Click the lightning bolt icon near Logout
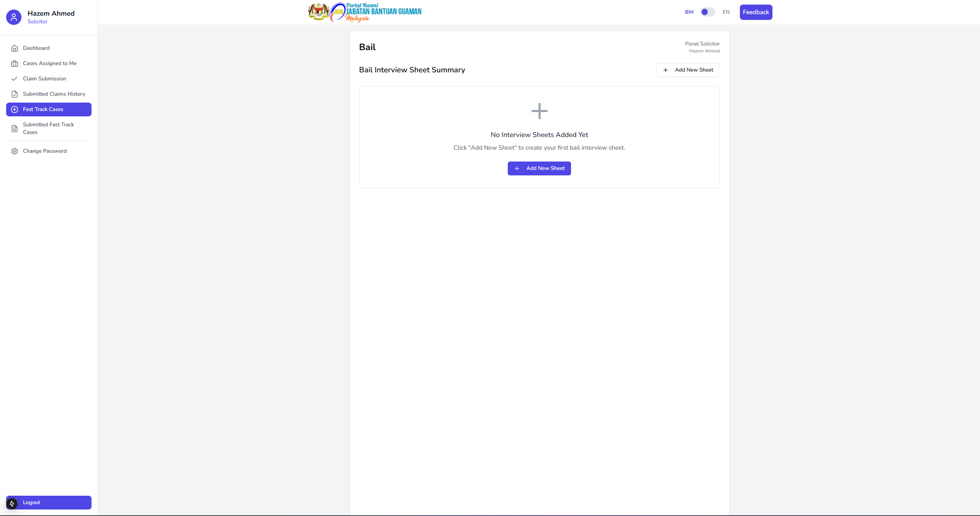980x516 pixels. click(12, 503)
